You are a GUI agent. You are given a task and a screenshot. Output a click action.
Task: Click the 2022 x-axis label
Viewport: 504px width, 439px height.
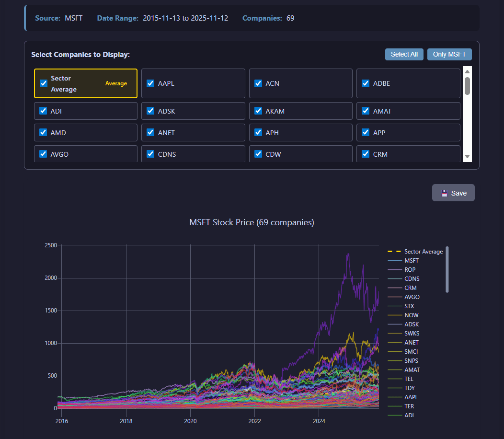coord(254,421)
